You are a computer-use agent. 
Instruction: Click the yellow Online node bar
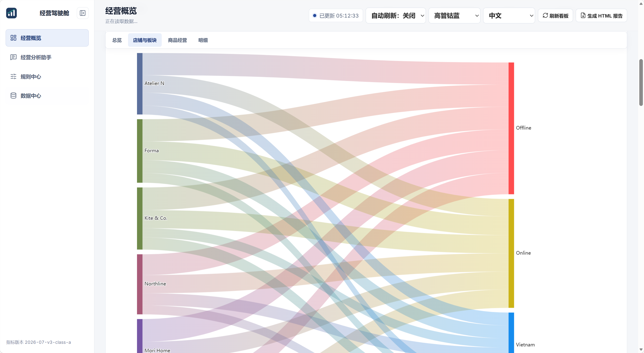click(x=511, y=253)
